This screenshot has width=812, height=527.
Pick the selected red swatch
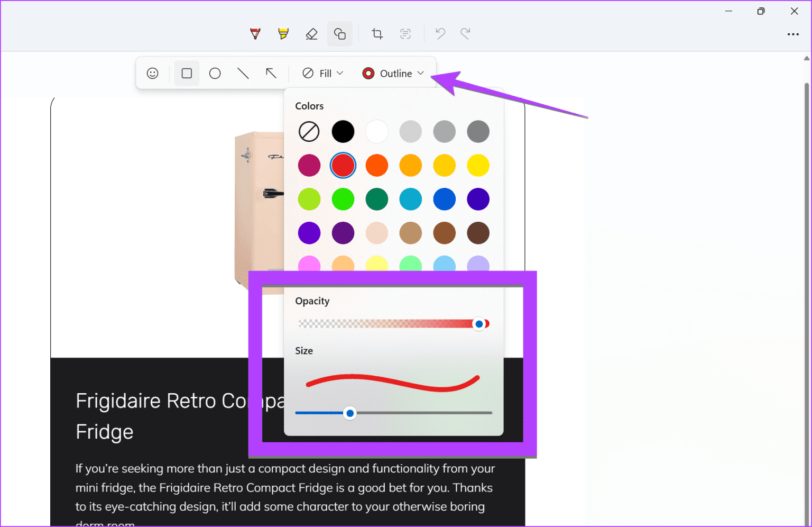tap(343, 166)
